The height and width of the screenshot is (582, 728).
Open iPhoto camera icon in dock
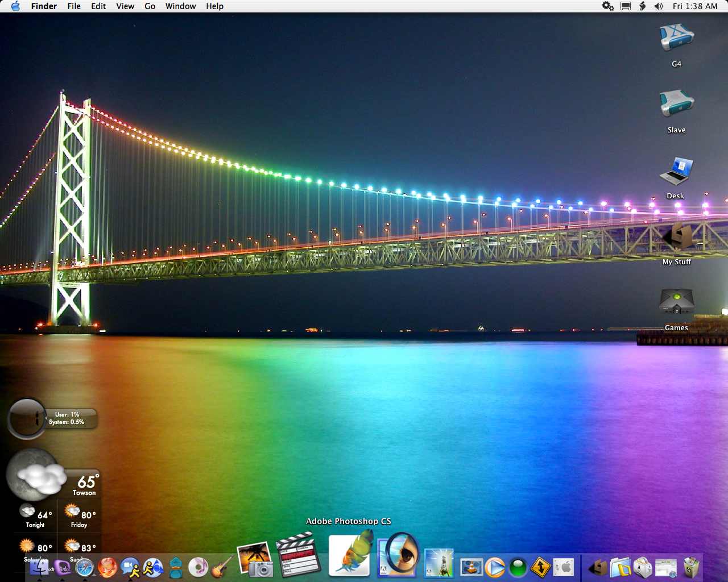[x=255, y=559]
